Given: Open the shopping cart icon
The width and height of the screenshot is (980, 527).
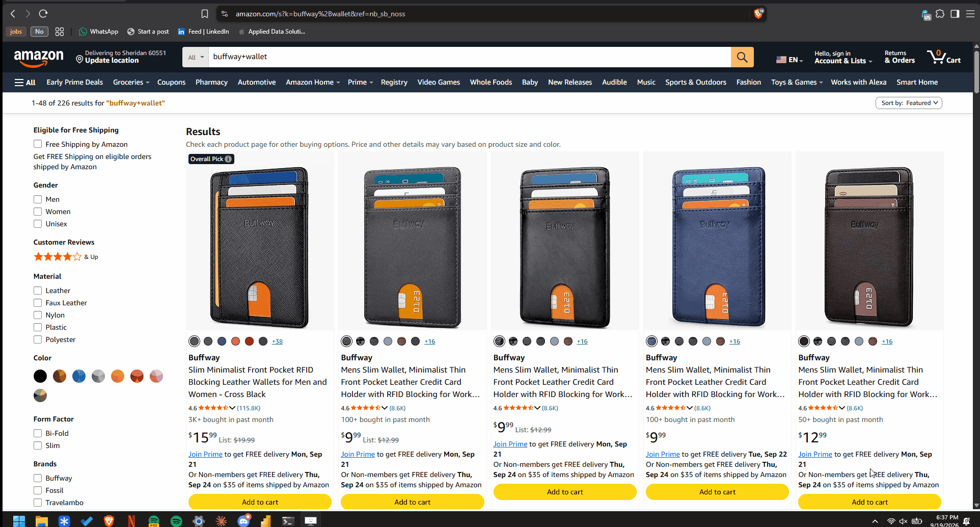Looking at the screenshot, I should 944,57.
